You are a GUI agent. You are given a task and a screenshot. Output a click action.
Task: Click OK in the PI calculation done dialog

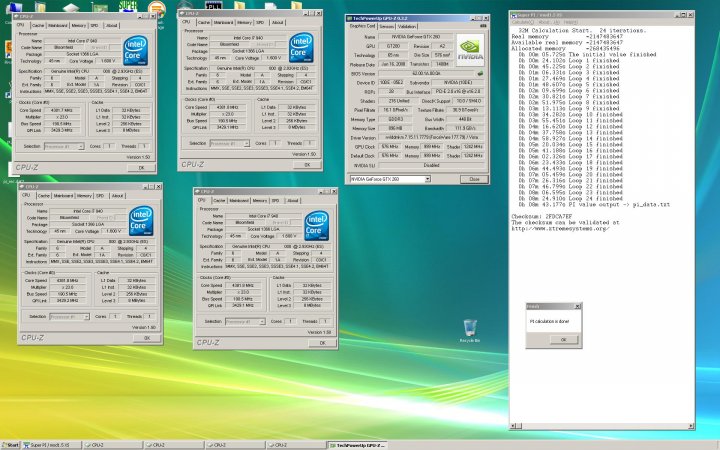563,340
